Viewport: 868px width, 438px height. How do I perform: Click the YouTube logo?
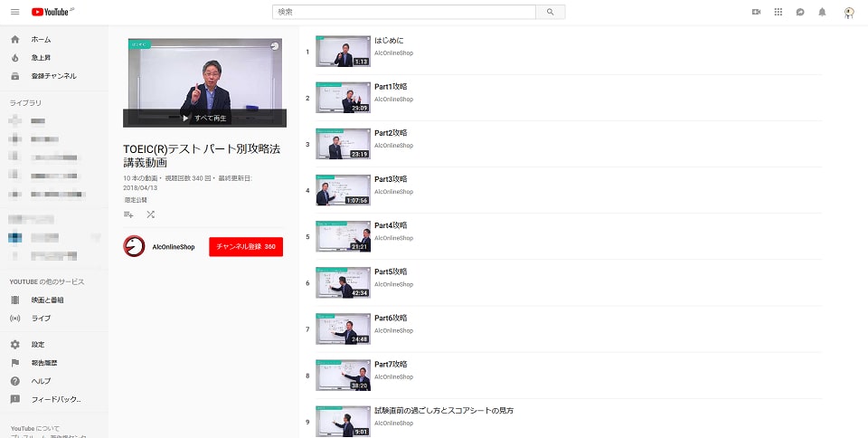pyautogui.click(x=52, y=12)
